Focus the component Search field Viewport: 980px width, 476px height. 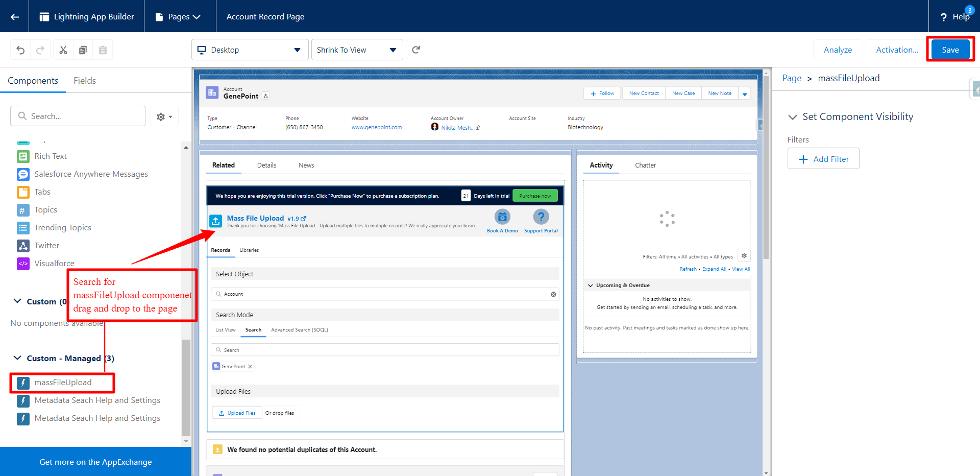(78, 116)
